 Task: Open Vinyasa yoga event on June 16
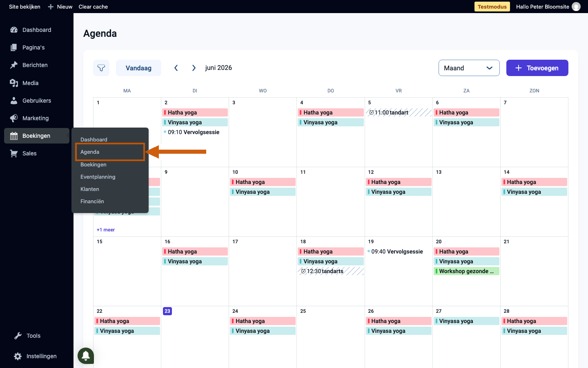coord(195,261)
